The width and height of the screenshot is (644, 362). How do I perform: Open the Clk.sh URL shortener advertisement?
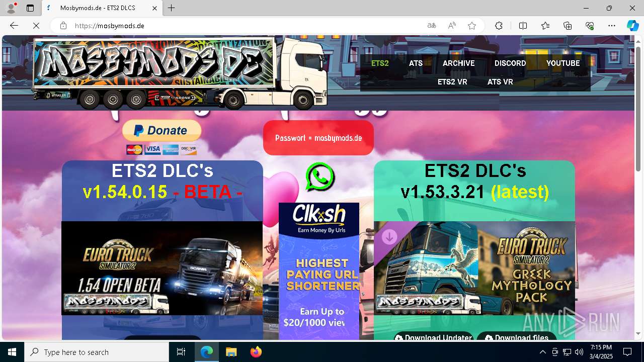tap(319, 270)
